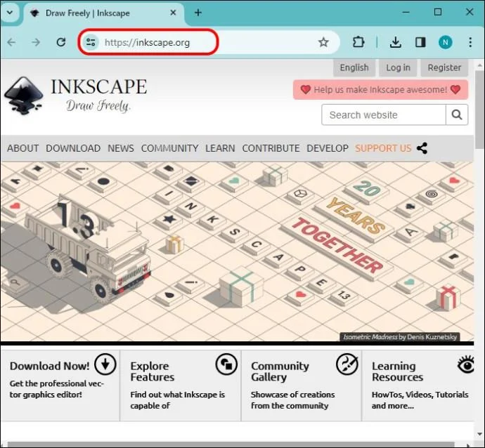Open the Extensions puzzle icon
The image size is (485, 448).
click(x=358, y=42)
